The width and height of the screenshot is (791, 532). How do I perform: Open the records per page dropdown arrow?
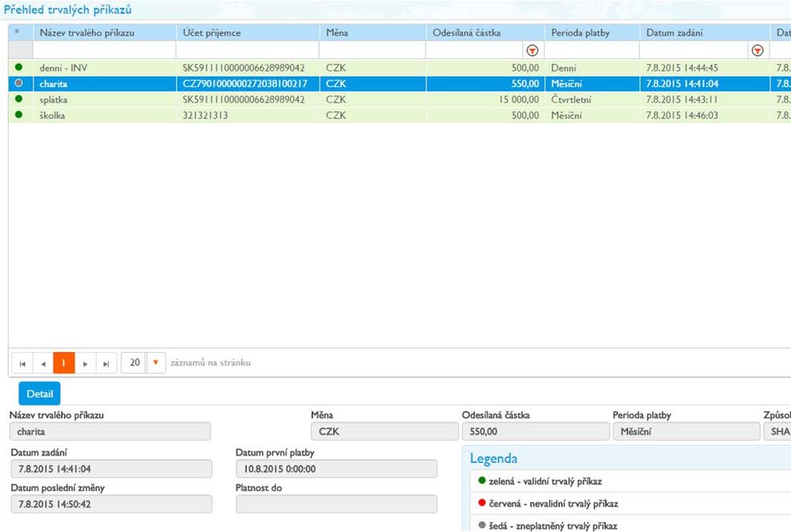click(156, 363)
